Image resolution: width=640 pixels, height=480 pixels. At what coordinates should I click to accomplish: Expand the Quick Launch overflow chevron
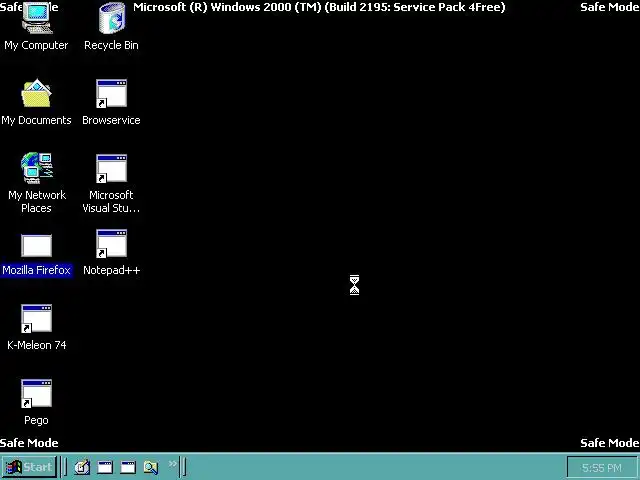[x=173, y=463]
